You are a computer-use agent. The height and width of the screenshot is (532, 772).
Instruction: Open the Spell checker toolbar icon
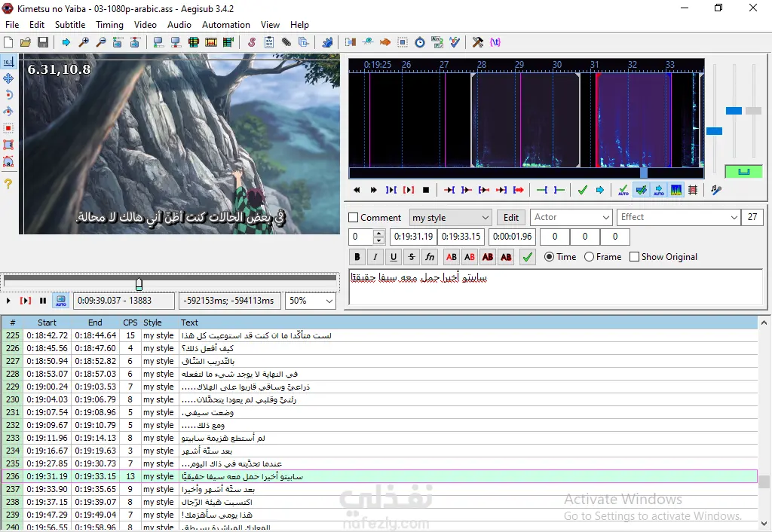[x=455, y=42]
